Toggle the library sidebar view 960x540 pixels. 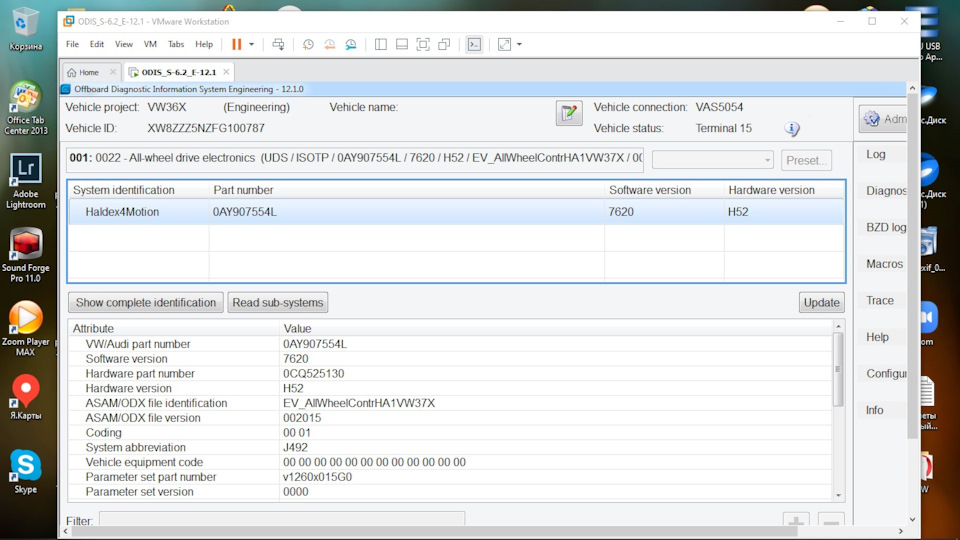click(380, 44)
